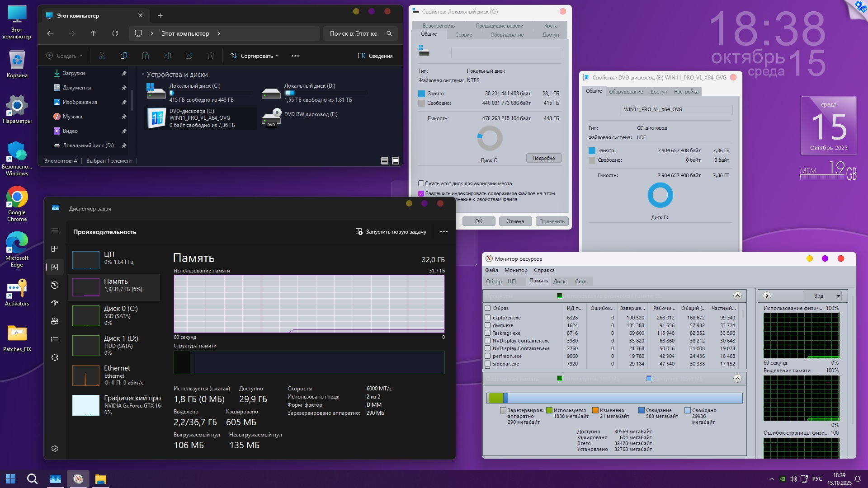This screenshot has width=868, height=488.
Task: Click Resource Monitor taskbar icon
Action: tap(78, 479)
